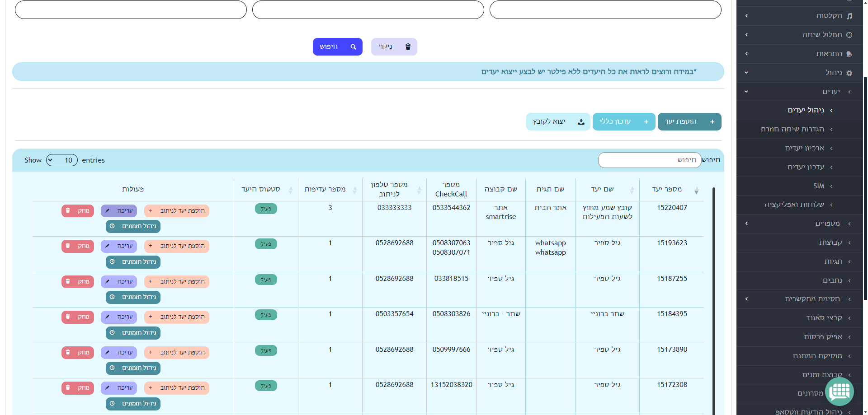Open SIM in sidebar

coord(799,186)
